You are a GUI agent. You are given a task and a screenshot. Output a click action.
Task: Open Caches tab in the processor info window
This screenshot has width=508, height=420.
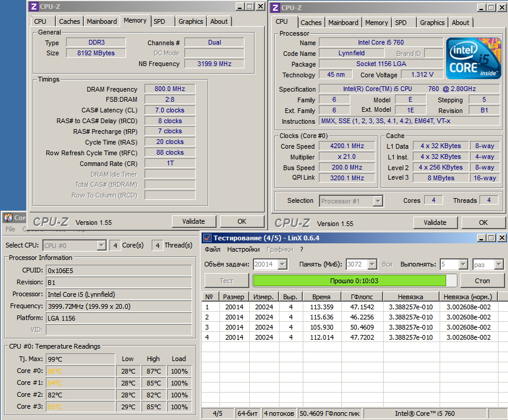tap(311, 23)
